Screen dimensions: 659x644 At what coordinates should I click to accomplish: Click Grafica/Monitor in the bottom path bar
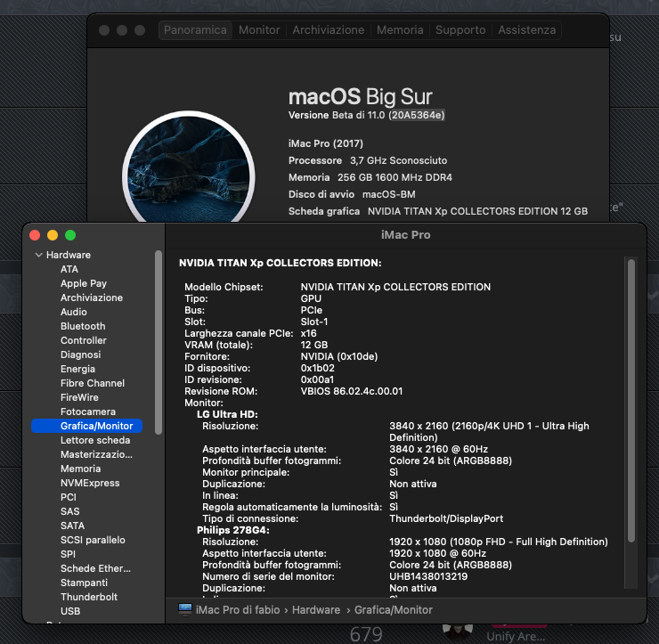[394, 610]
